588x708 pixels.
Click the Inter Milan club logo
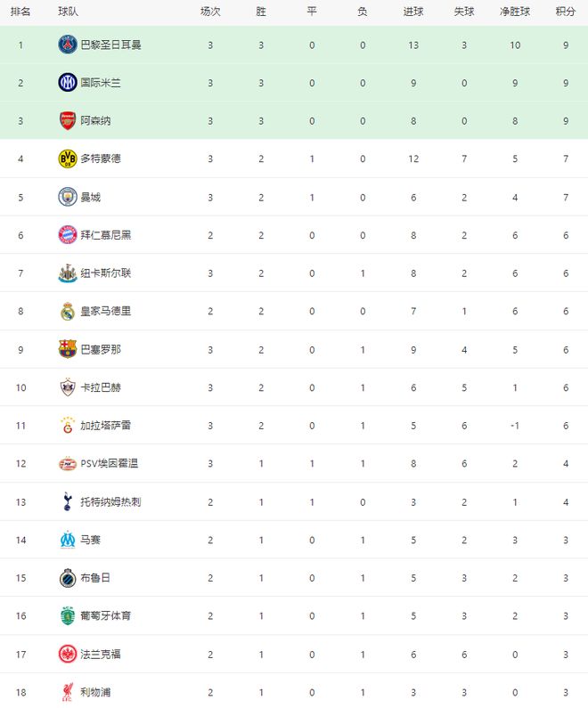68,83
